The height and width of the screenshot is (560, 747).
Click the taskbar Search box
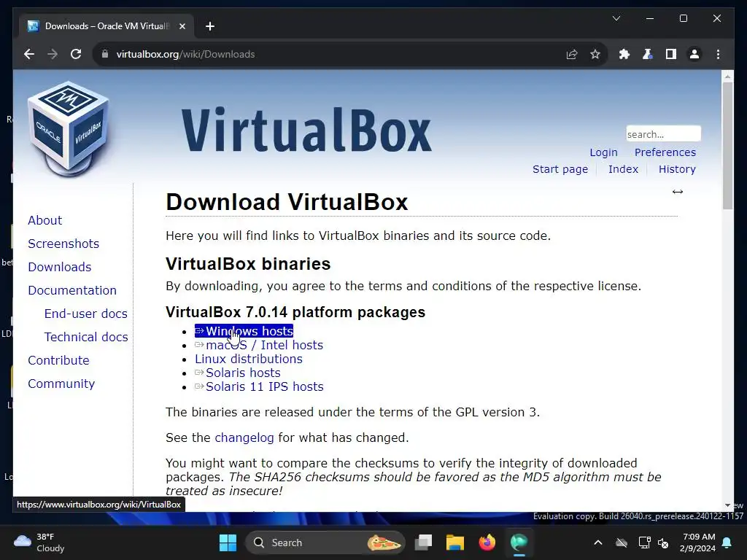tap(325, 542)
